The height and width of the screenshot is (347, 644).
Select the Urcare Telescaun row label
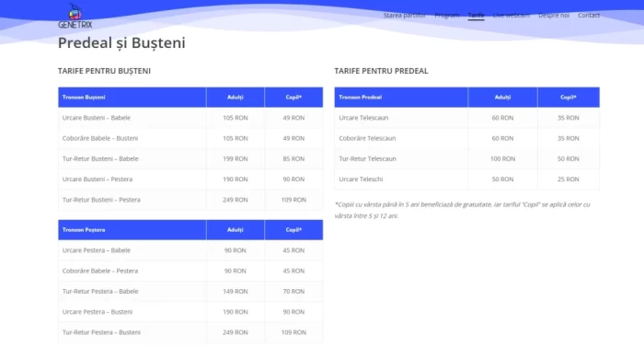363,118
